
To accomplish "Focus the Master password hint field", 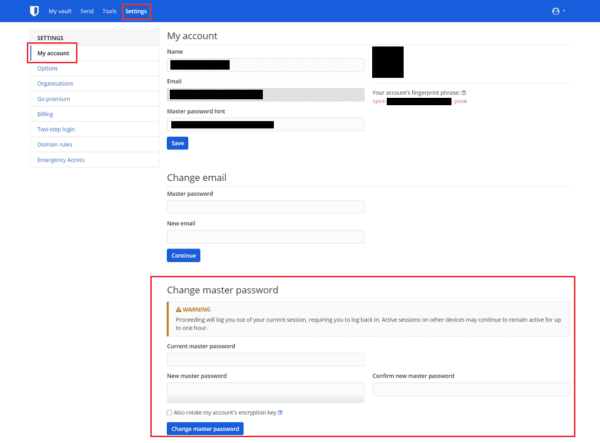I will click(266, 124).
